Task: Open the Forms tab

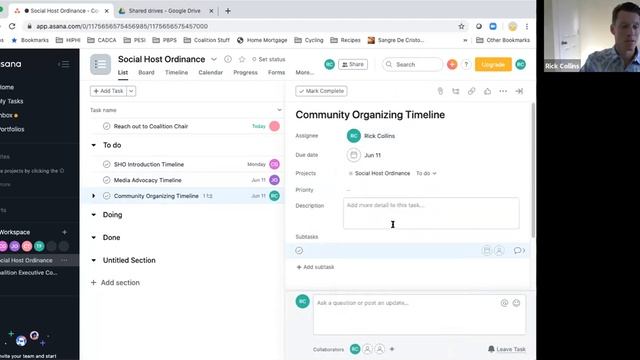Action: 276,72
